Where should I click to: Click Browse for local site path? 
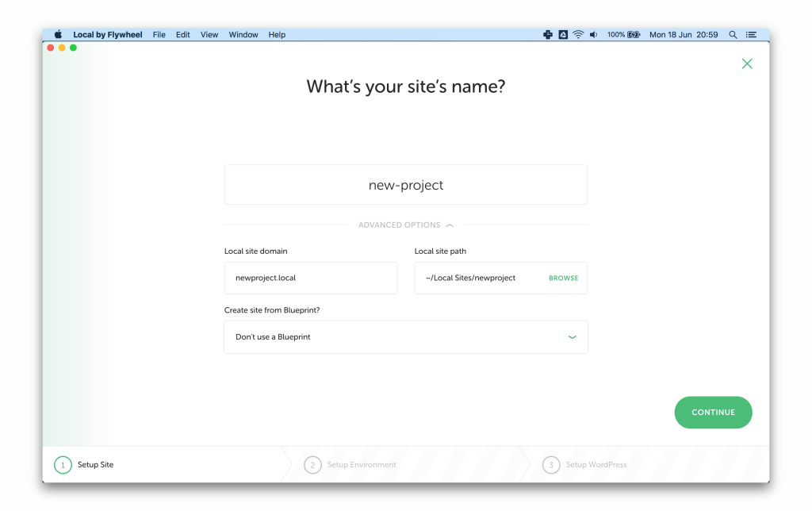(564, 279)
